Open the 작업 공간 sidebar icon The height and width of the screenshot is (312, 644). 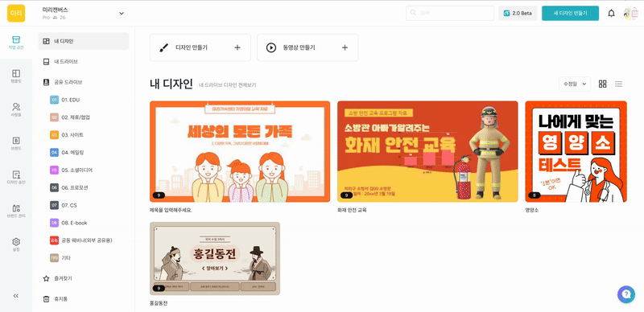pyautogui.click(x=16, y=43)
